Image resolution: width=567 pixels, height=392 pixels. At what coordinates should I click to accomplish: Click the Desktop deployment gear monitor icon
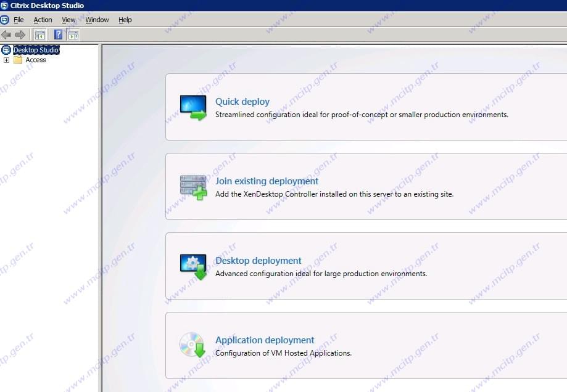(x=194, y=267)
